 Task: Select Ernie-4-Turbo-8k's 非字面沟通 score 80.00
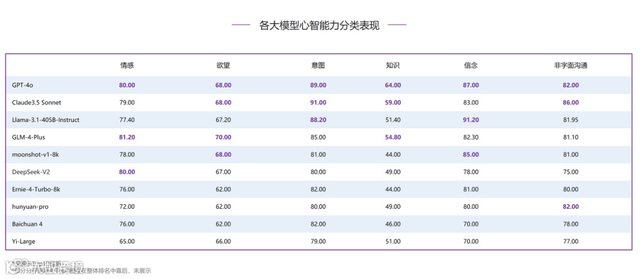[x=571, y=190]
